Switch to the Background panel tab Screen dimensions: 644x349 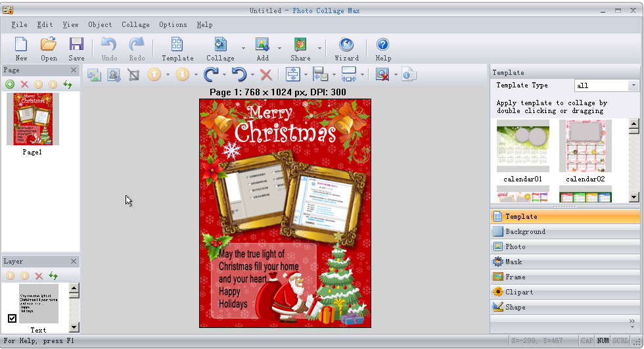click(565, 231)
